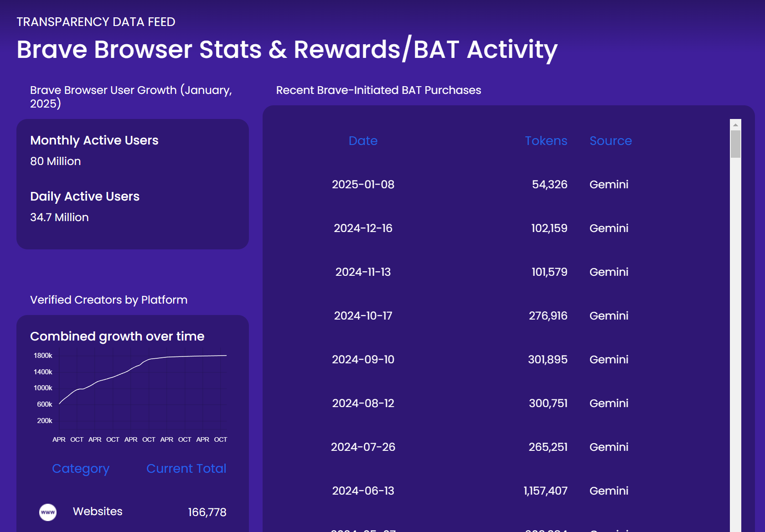The image size is (765, 532).
Task: Click the Gemini source label on 2024-12-16 row
Action: point(609,228)
